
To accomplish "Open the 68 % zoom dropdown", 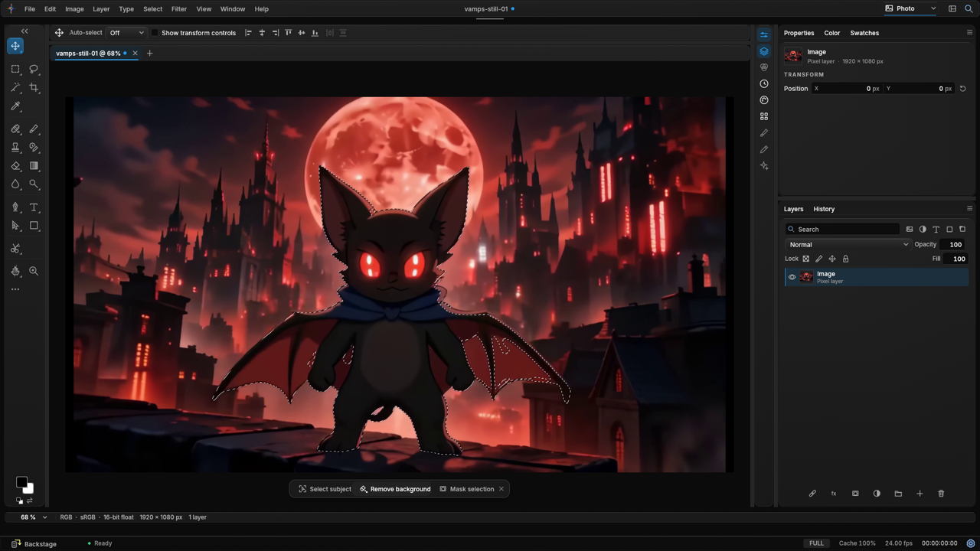I will click(33, 517).
